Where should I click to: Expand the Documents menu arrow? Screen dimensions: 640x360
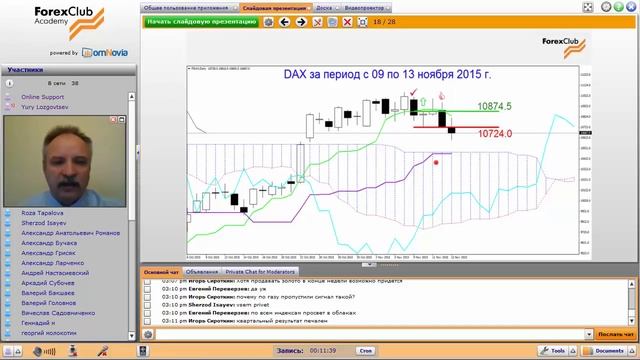click(633, 351)
